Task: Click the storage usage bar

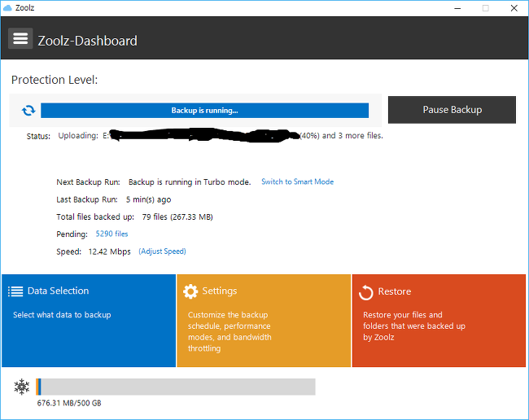Action: tap(176, 387)
